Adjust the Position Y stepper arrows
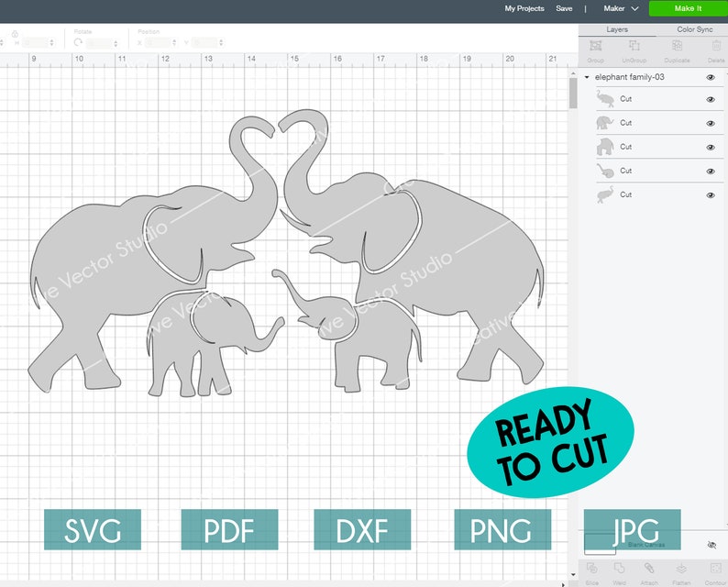728x587 pixels. point(222,43)
